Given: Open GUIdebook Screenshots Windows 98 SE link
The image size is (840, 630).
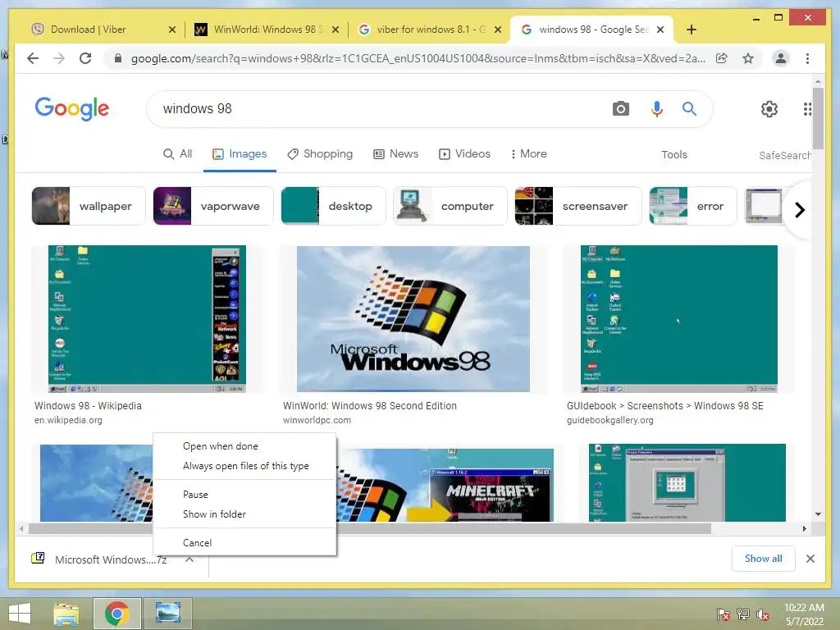Looking at the screenshot, I should click(x=664, y=405).
